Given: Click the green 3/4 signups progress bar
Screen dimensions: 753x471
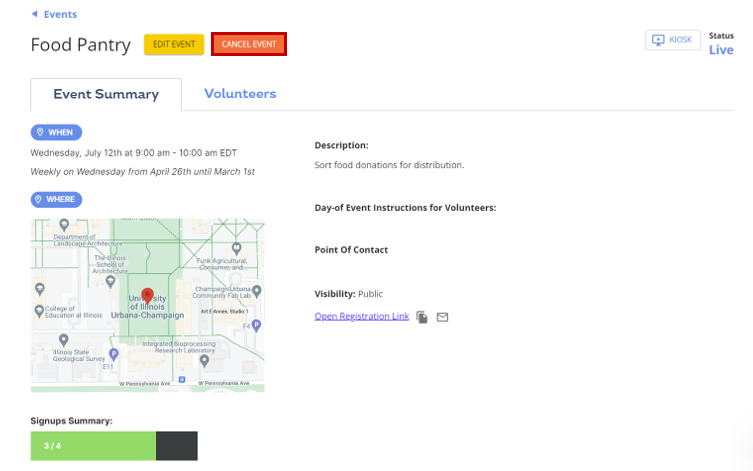Looking at the screenshot, I should (x=93, y=446).
